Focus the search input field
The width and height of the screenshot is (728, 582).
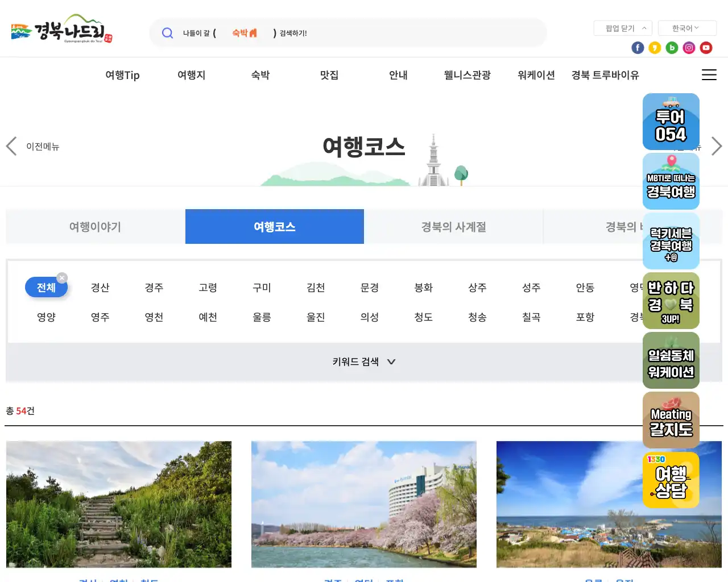point(348,33)
